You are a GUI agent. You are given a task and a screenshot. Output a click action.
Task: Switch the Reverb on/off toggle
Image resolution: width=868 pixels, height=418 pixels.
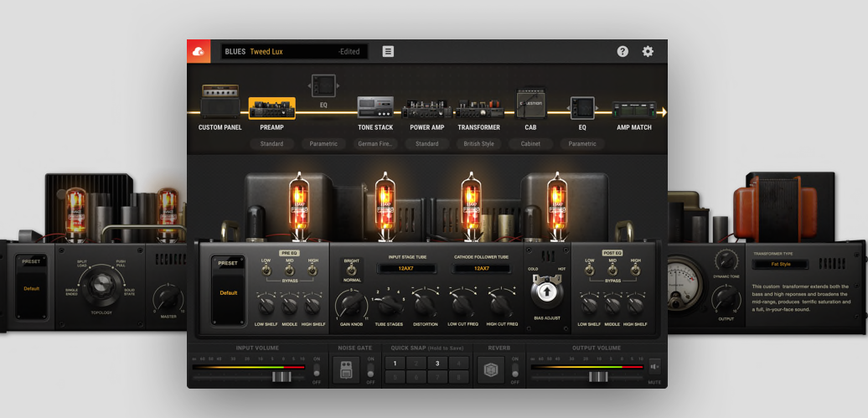pos(514,371)
